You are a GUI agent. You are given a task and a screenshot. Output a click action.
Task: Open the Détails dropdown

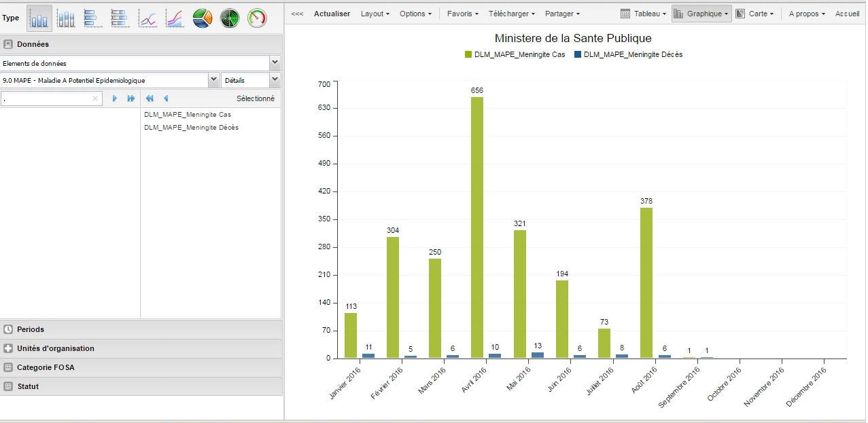click(x=274, y=80)
